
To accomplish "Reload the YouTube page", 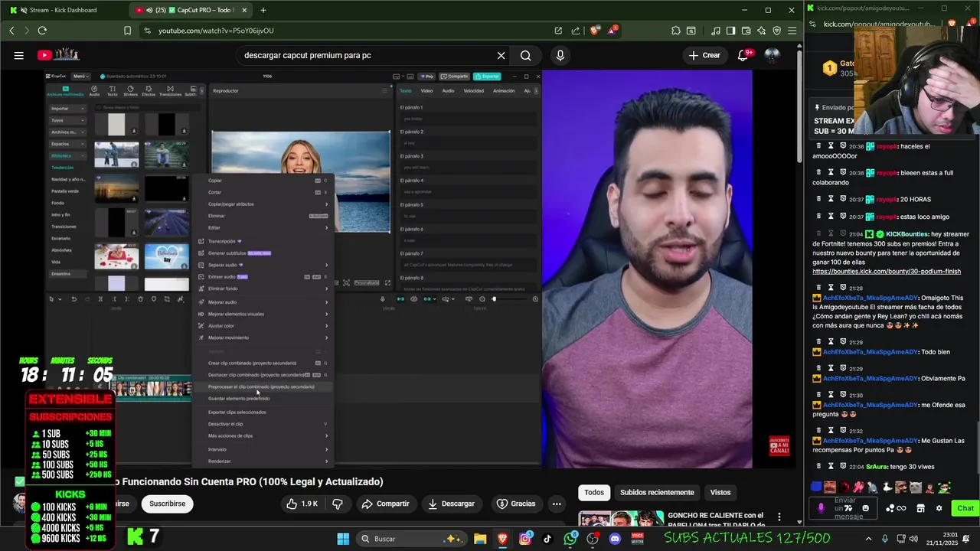I will tap(42, 31).
